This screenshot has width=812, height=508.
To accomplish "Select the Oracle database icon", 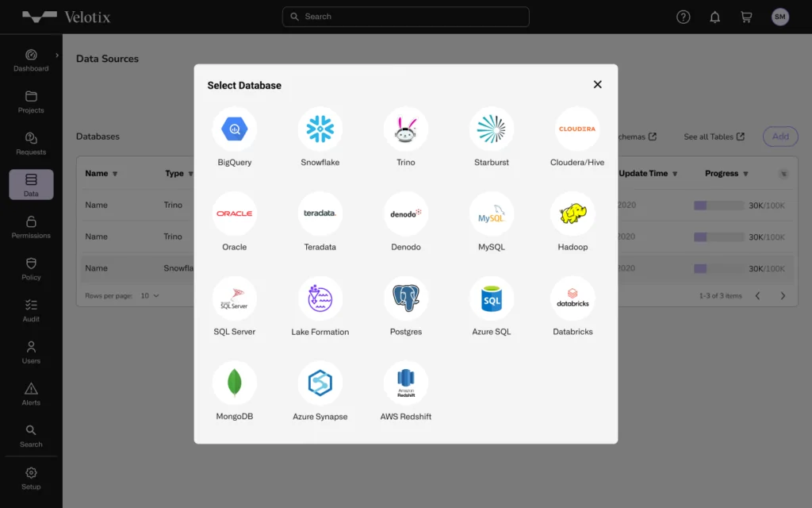I will (x=234, y=214).
